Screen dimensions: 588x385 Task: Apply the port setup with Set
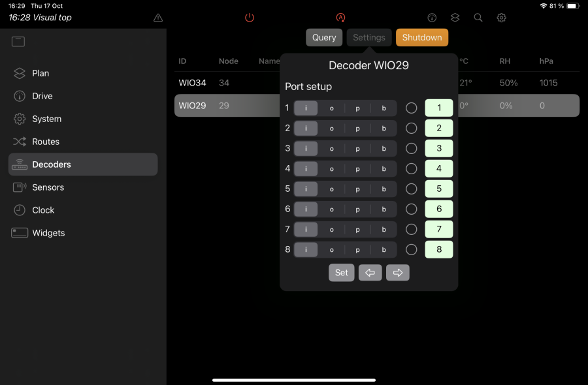point(341,273)
